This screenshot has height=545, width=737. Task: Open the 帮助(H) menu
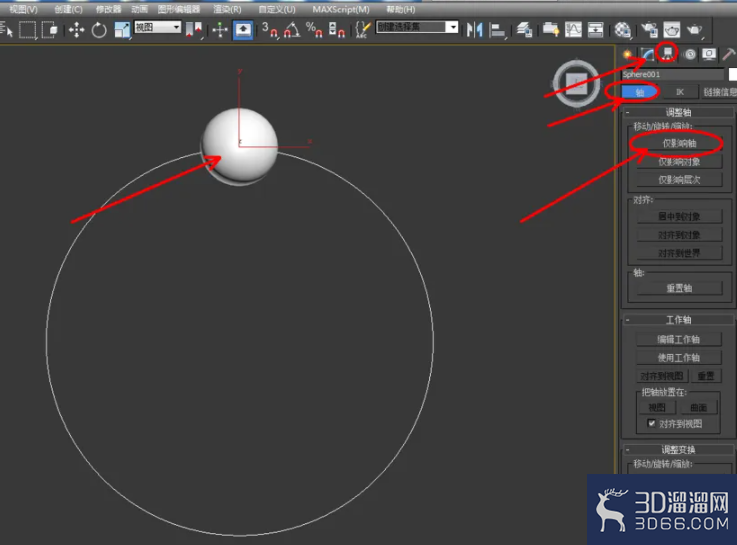pyautogui.click(x=400, y=9)
